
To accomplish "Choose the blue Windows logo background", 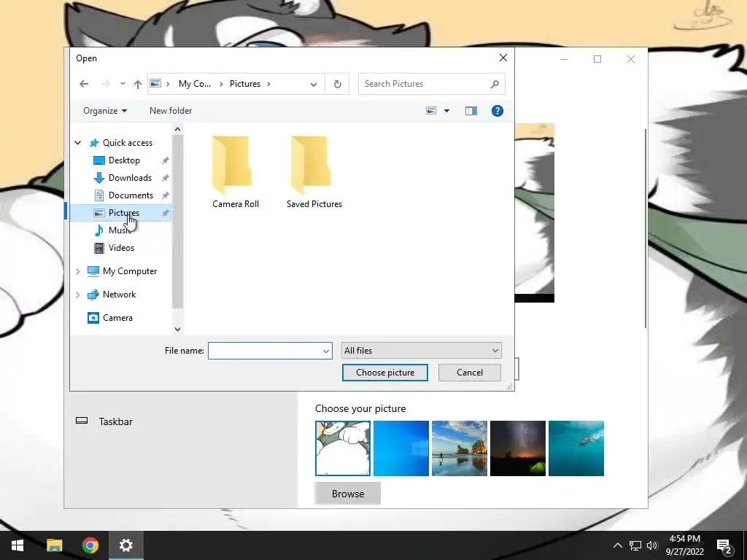I will click(x=401, y=448).
